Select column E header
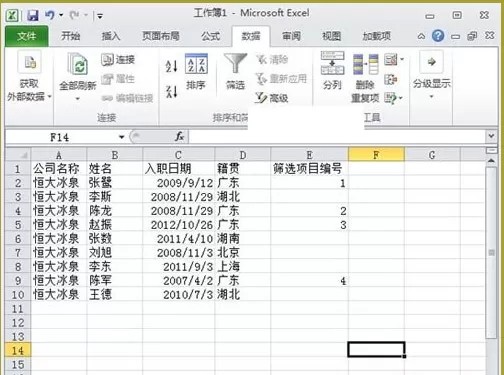This screenshot has height=375, width=504. click(309, 155)
